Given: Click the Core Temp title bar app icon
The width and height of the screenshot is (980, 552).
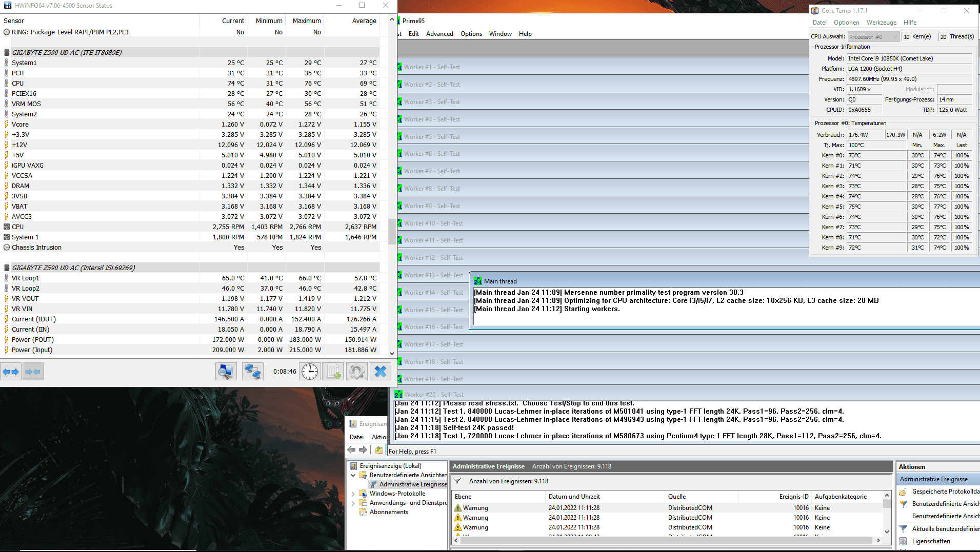Looking at the screenshot, I should pos(815,10).
